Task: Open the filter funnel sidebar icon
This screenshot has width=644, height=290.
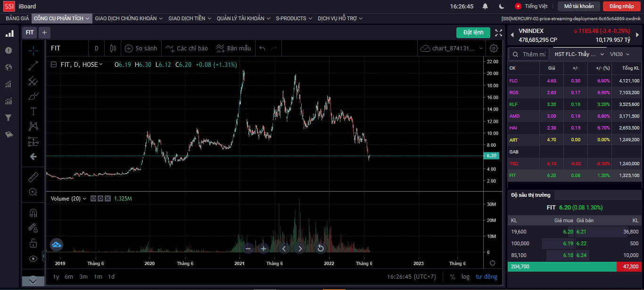Action: point(8,118)
